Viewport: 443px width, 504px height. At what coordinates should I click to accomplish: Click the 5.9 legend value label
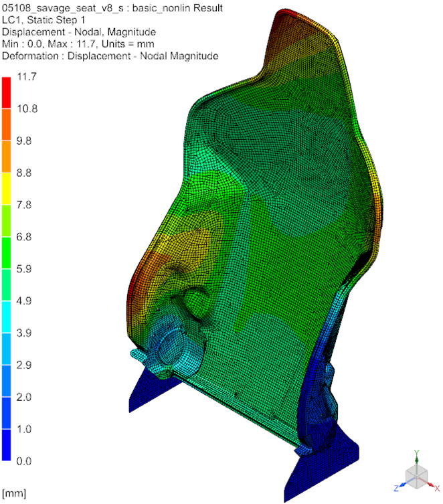point(24,268)
